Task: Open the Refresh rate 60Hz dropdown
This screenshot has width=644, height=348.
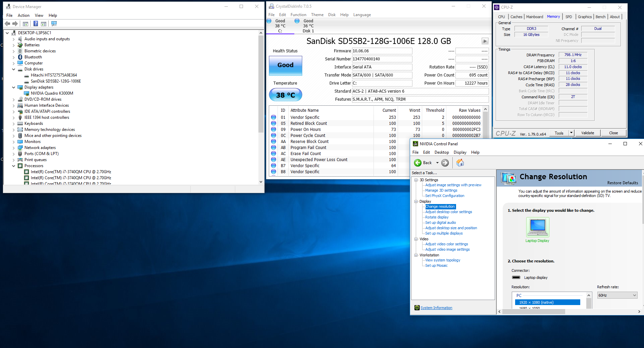Action: (x=617, y=295)
